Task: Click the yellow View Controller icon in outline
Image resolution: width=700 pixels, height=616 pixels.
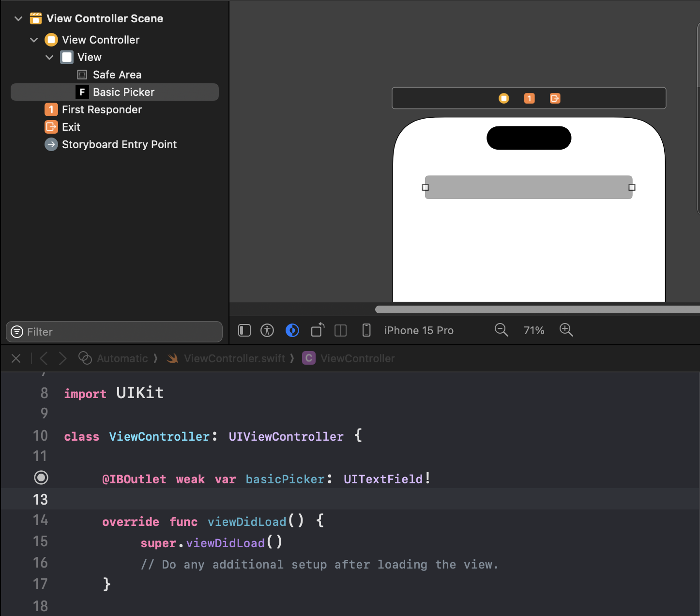Action: (51, 40)
